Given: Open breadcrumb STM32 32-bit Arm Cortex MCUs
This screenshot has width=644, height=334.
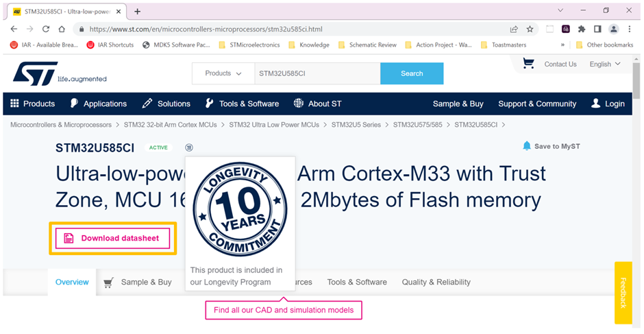Looking at the screenshot, I should tap(171, 125).
